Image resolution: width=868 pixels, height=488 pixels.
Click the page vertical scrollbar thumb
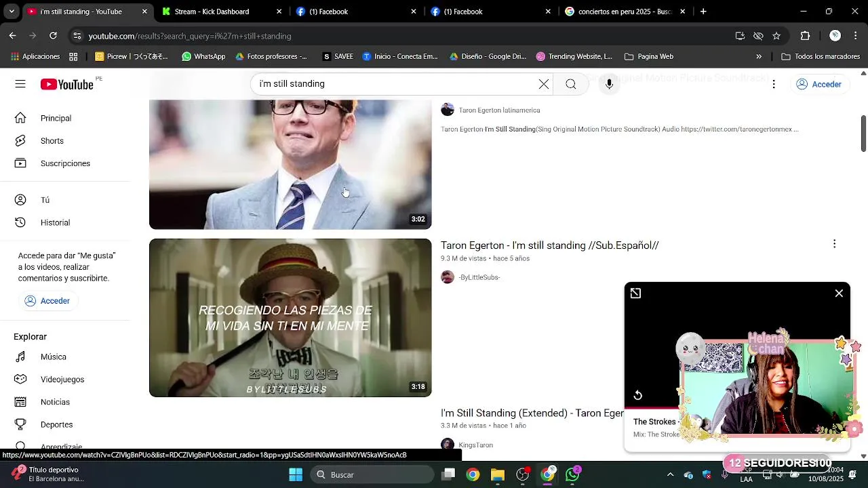(863, 134)
